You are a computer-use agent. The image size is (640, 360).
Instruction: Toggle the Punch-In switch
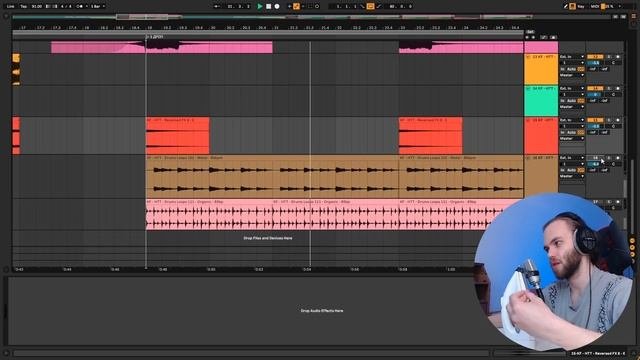[362, 6]
